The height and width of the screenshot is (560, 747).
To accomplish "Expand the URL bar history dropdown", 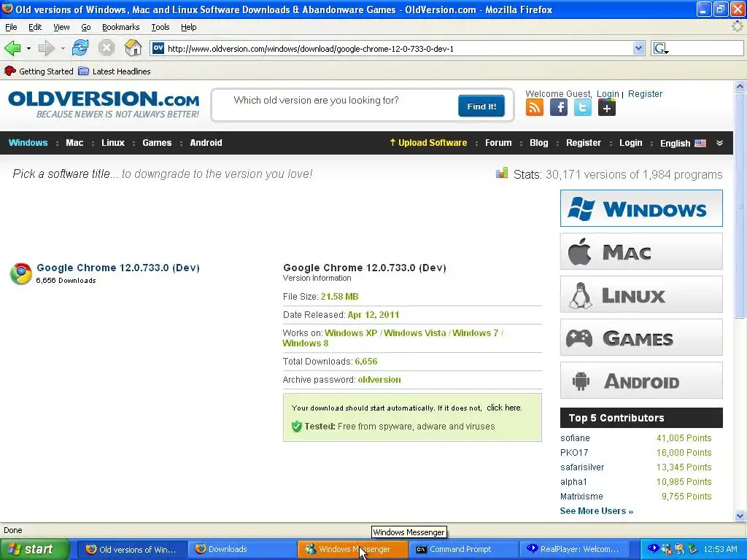I will point(638,48).
